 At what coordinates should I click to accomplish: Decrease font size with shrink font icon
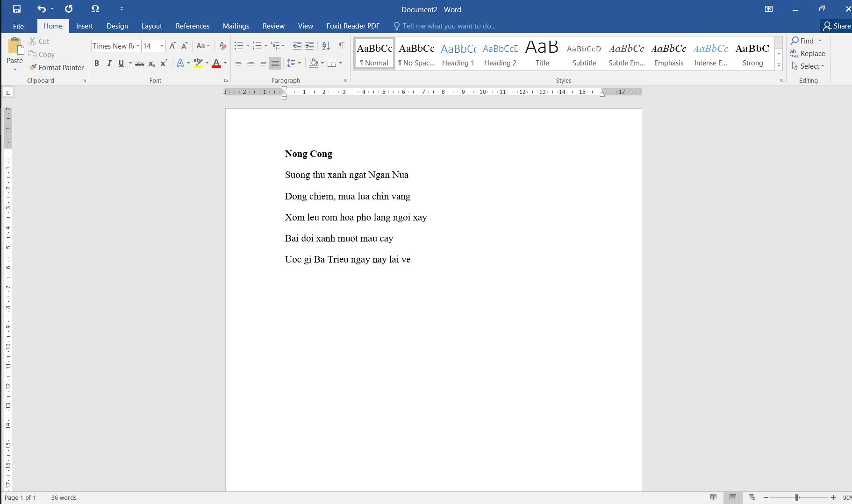click(x=184, y=46)
